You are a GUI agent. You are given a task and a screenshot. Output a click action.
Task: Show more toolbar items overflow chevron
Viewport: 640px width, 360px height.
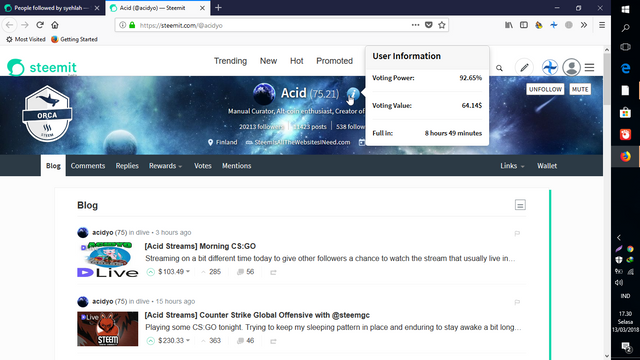pyautogui.click(x=584, y=25)
